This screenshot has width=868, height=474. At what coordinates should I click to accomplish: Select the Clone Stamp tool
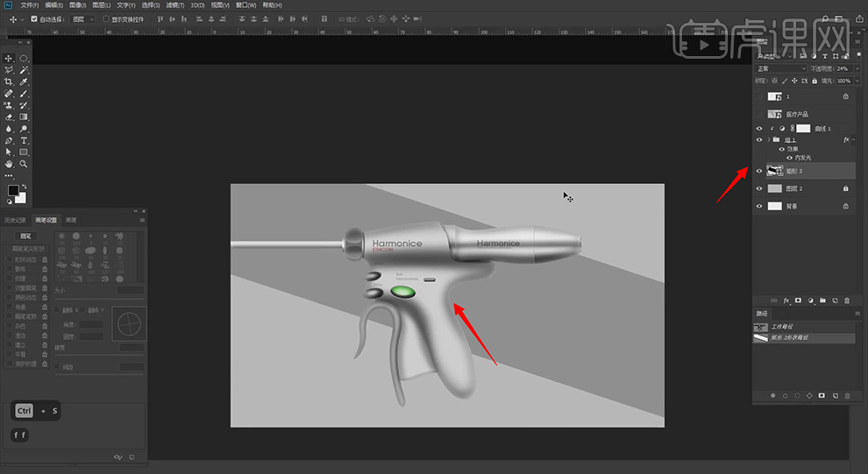tap(8, 105)
